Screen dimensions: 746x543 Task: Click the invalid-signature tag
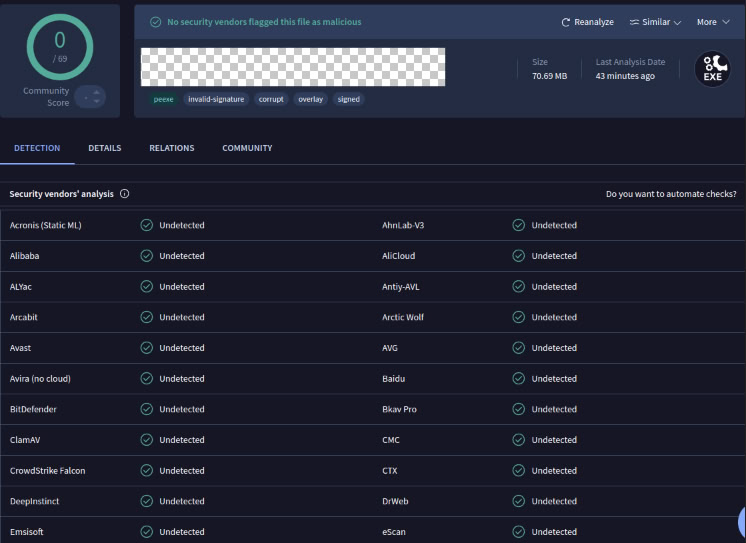(x=216, y=99)
